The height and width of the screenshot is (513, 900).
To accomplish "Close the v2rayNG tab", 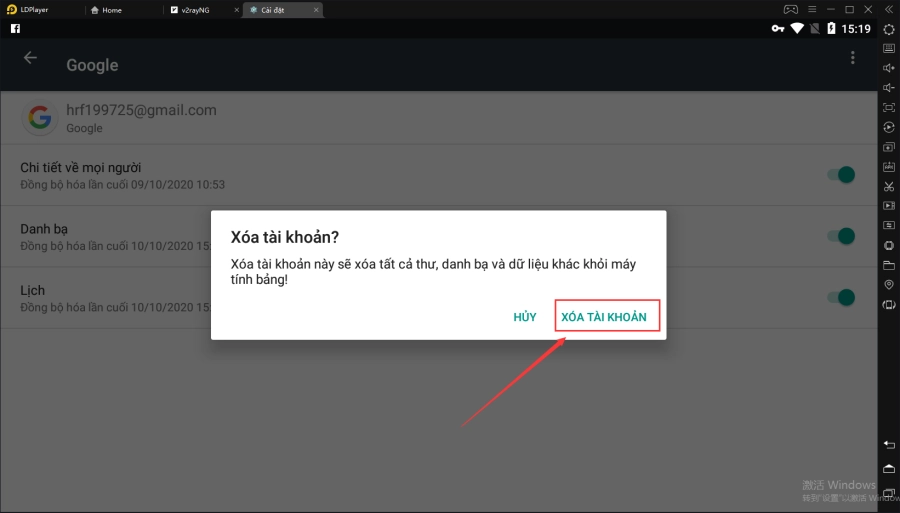I will point(236,10).
